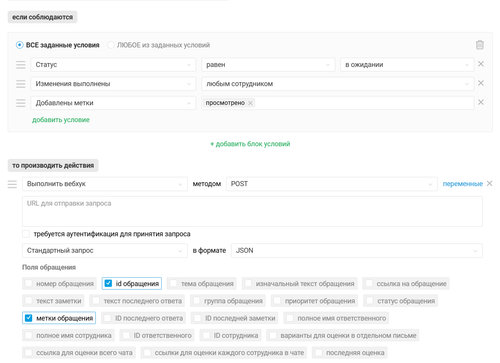Enable требуется аутентификация checkbox
The image size is (500, 363).
tap(26, 234)
